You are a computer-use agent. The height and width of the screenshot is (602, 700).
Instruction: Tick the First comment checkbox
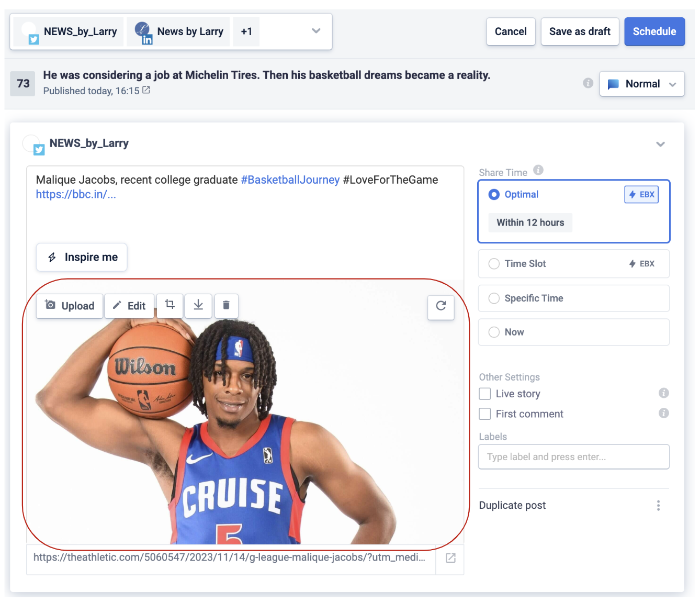(x=485, y=414)
